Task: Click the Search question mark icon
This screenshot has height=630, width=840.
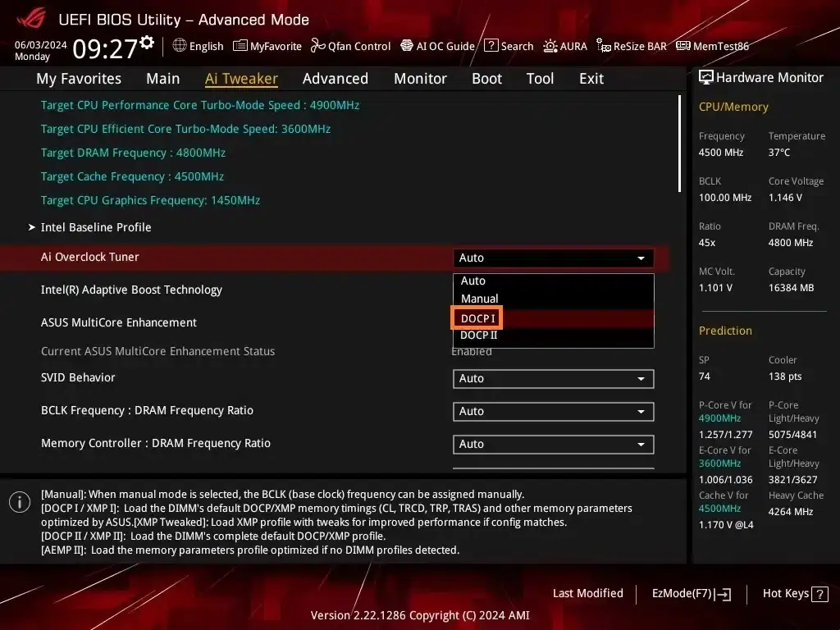Action: pos(491,46)
